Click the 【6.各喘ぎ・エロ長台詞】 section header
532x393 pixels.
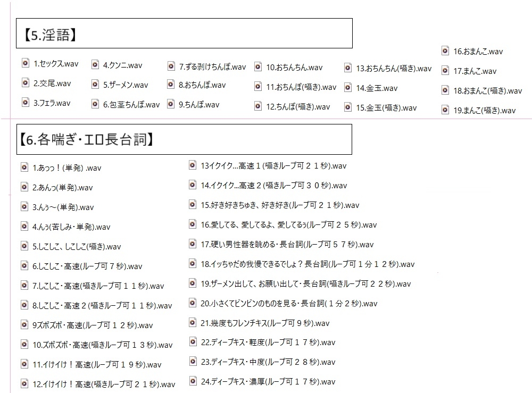point(184,139)
